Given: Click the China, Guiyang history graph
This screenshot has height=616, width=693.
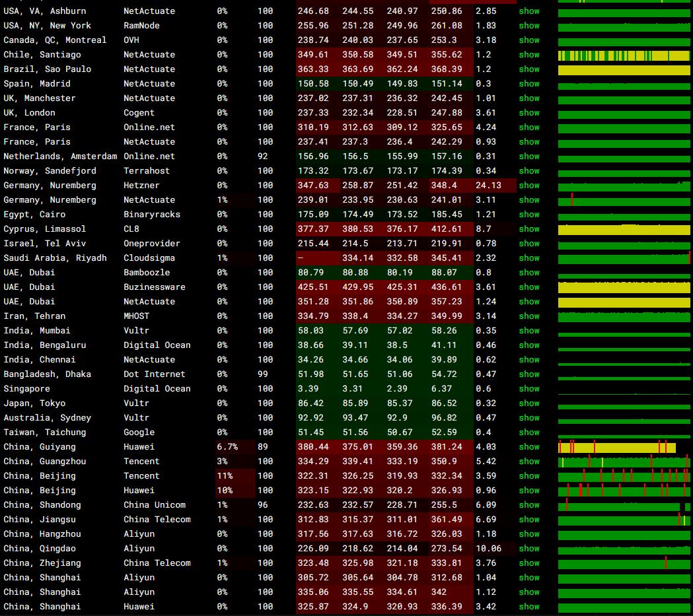Looking at the screenshot, I should (617, 447).
